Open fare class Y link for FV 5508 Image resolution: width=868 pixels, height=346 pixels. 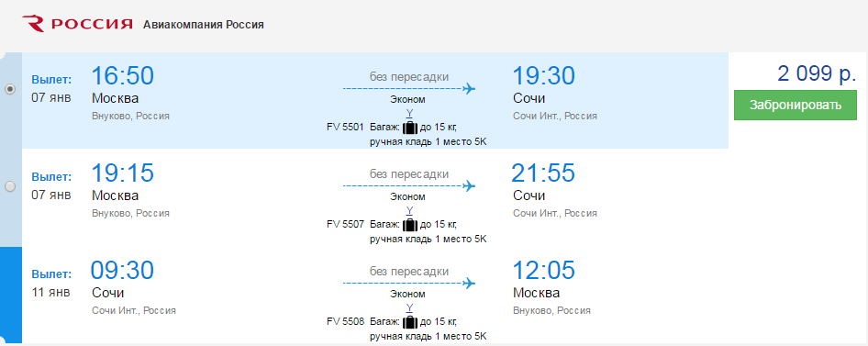coord(409,307)
